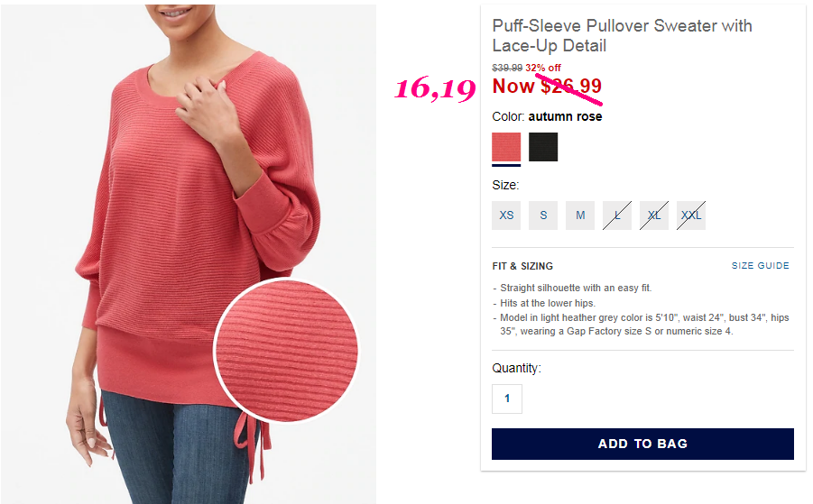Pick size S option
813x504 pixels.
[543, 215]
